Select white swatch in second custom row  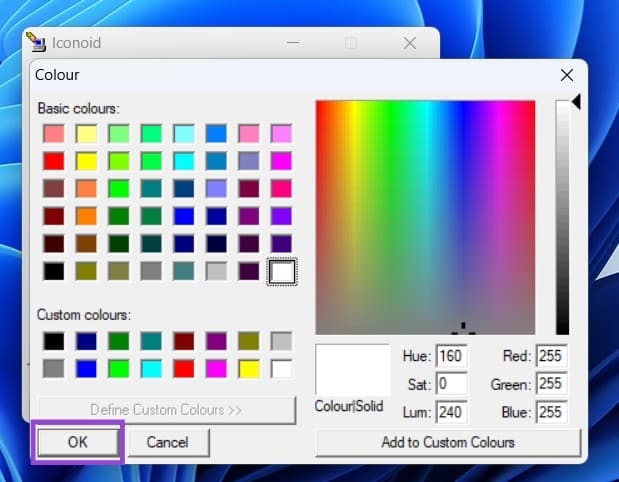pos(281,369)
